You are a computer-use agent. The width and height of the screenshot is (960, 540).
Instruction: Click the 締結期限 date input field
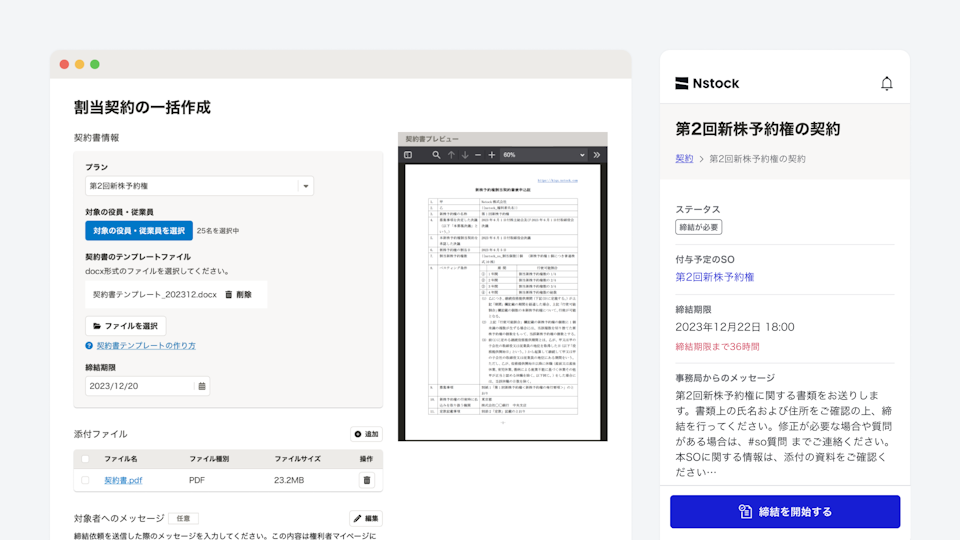(x=140, y=386)
